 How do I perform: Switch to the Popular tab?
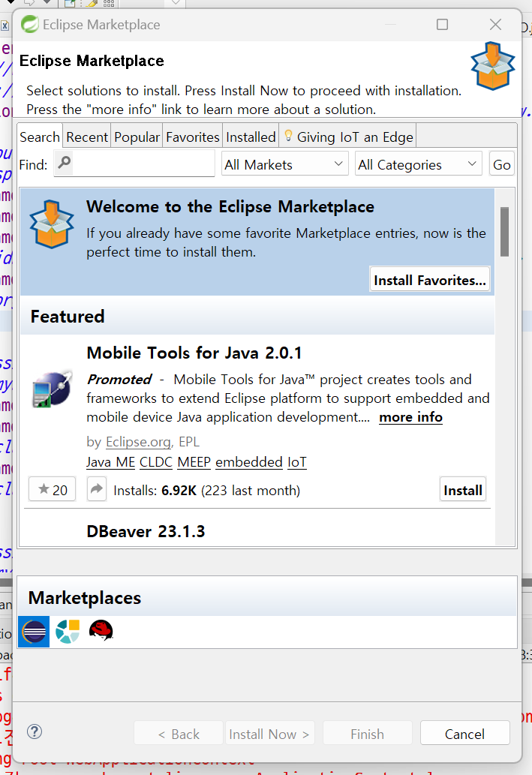(137, 137)
